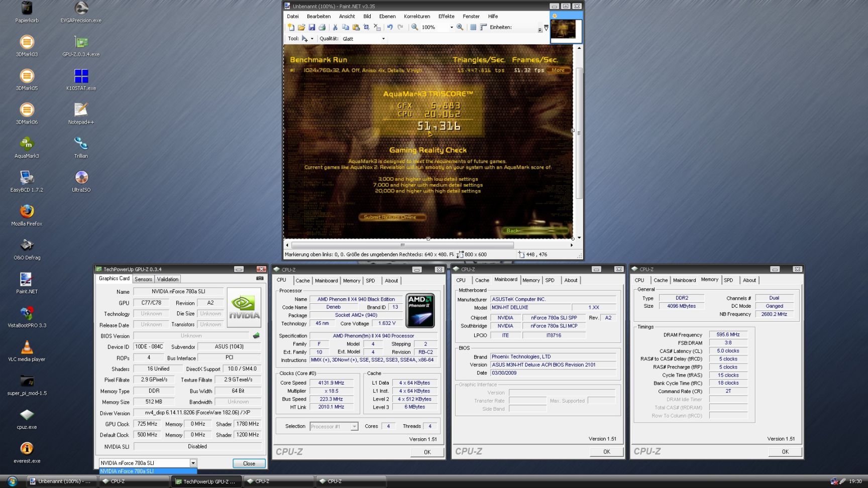Open the 3DMark03 desktop icon

[x=27, y=45]
